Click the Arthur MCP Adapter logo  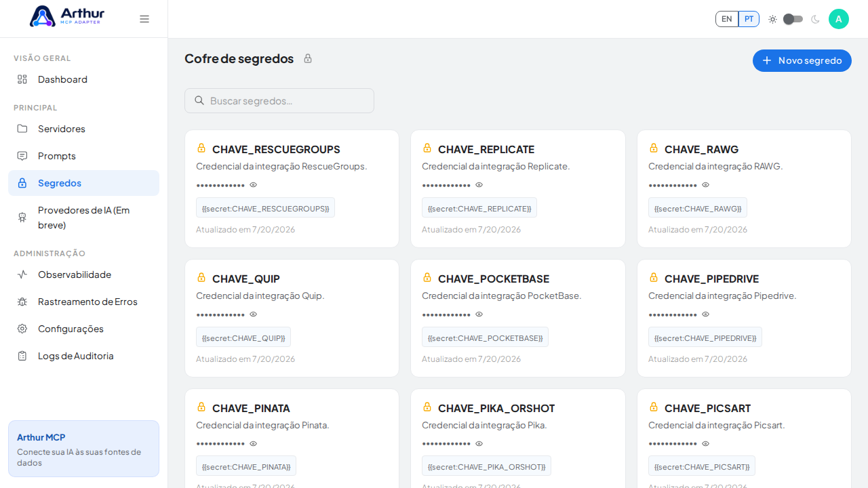click(67, 16)
